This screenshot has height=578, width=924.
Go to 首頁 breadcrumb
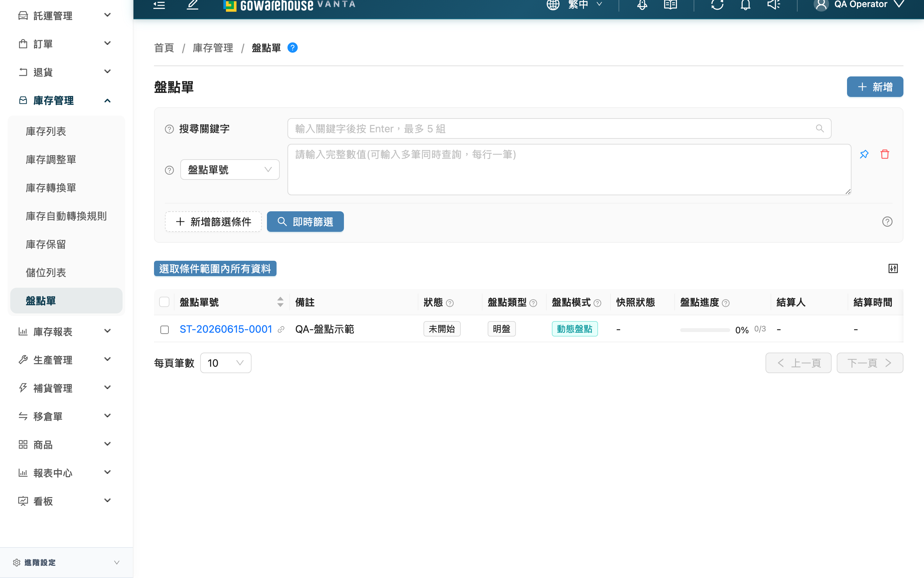(x=164, y=48)
